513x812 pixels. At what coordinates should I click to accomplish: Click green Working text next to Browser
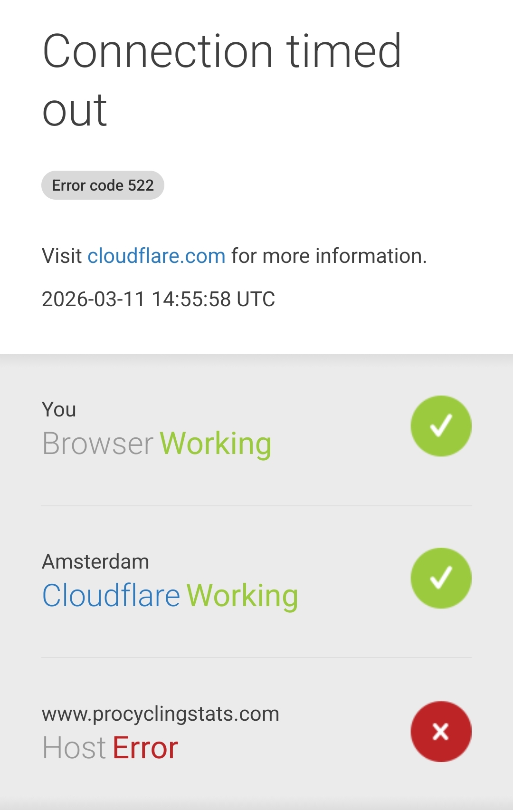(216, 444)
